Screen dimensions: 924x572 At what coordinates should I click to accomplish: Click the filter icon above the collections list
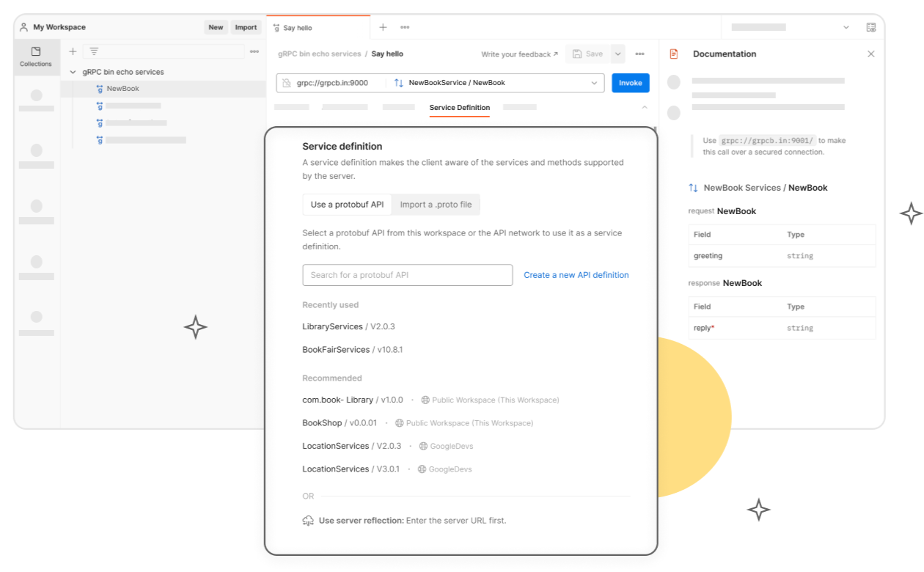93,51
